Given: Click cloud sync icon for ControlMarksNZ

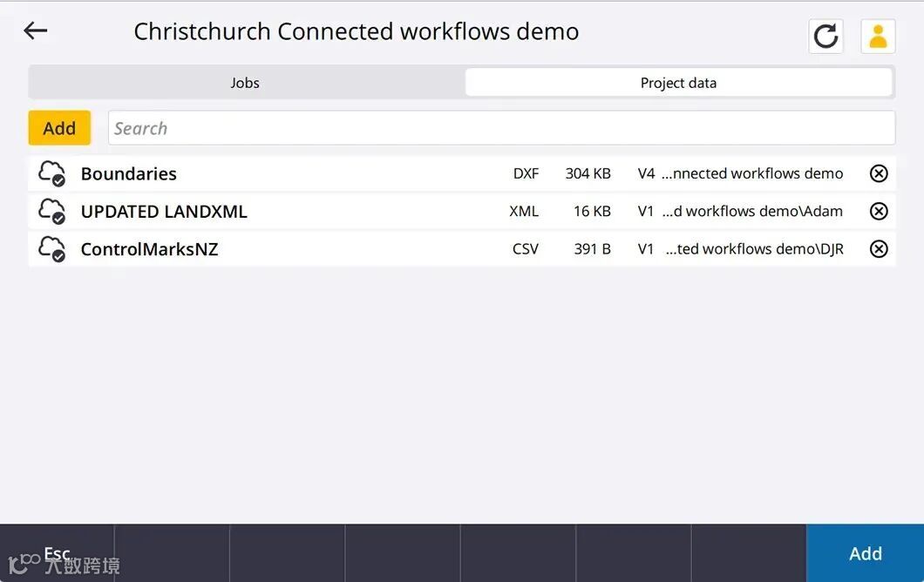Looking at the screenshot, I should (51, 249).
